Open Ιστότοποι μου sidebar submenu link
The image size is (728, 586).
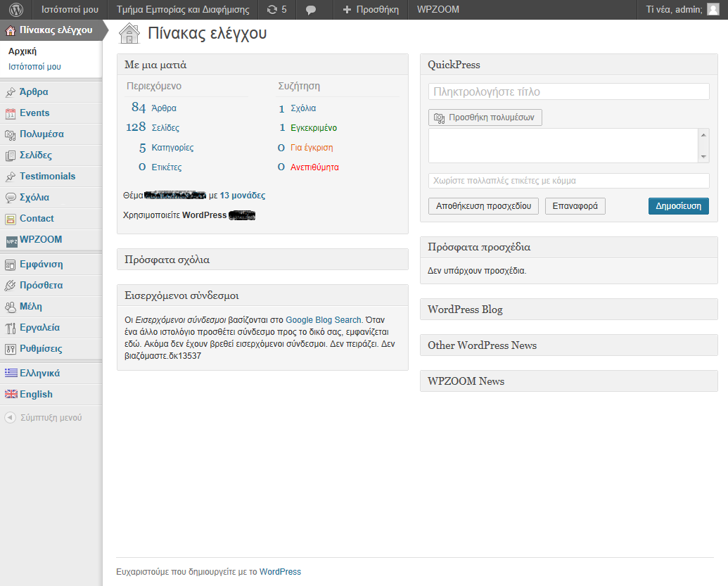click(x=34, y=66)
